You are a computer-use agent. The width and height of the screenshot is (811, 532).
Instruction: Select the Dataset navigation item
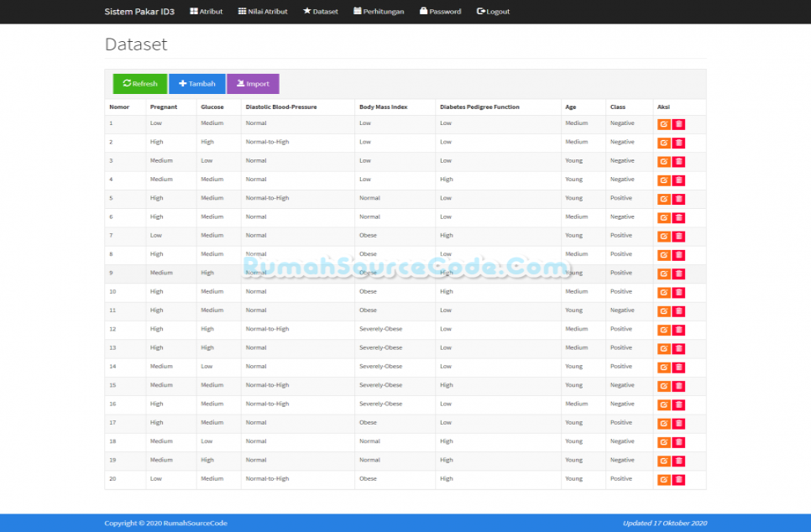[321, 12]
